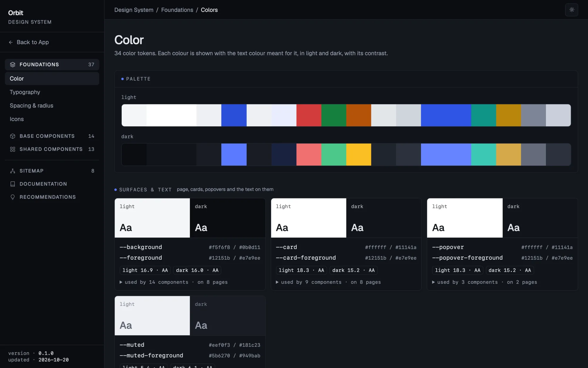Click the Orbit Design System logo

click(x=30, y=17)
